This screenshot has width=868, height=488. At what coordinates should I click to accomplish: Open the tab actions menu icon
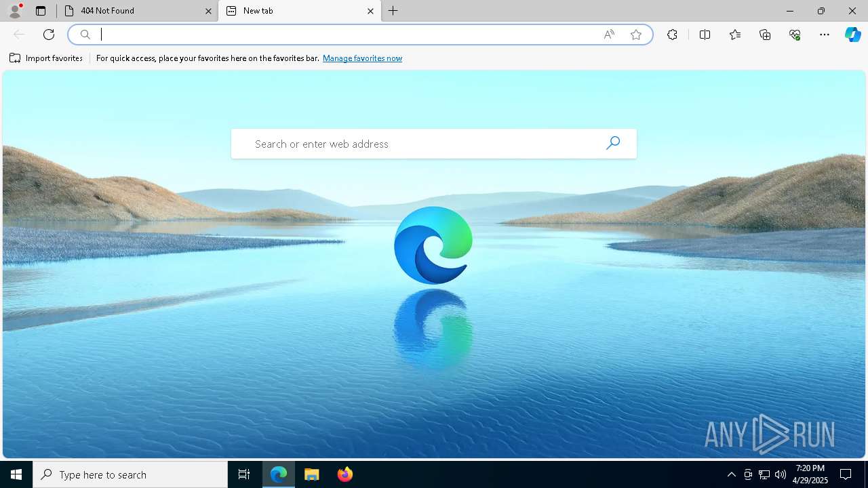coord(41,11)
